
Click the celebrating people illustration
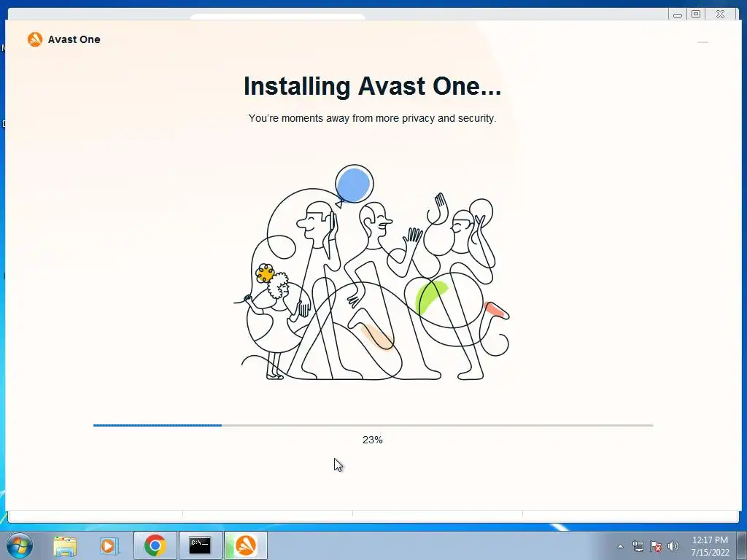[x=371, y=273]
